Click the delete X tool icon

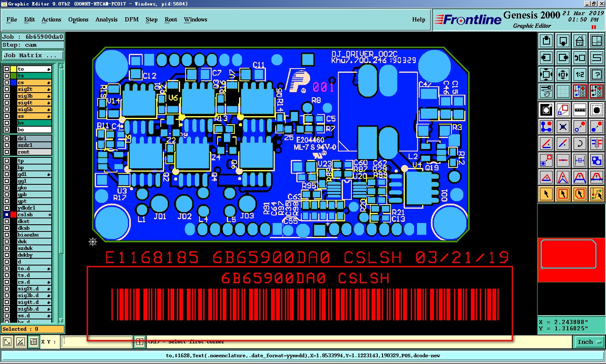563,127
